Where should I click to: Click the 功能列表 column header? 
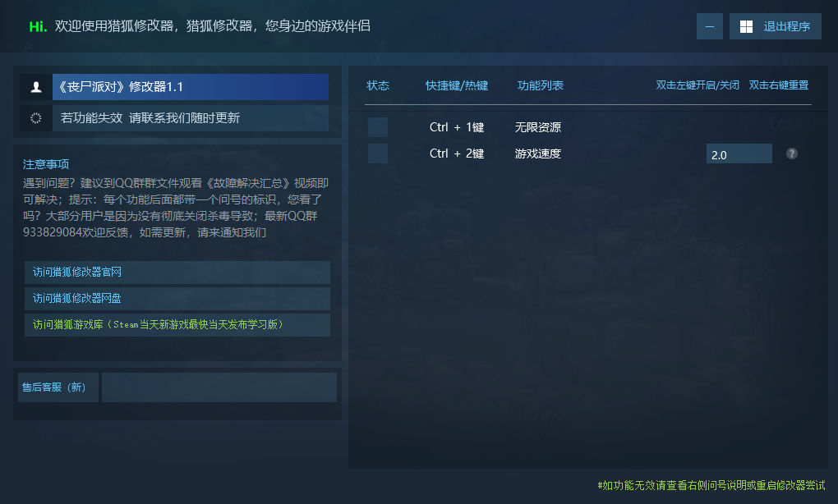pyautogui.click(x=541, y=85)
